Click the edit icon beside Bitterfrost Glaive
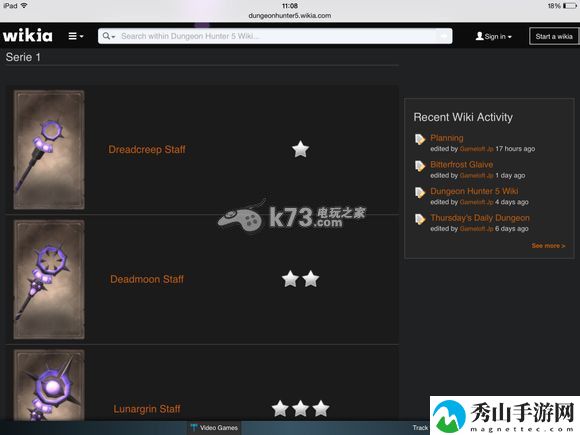 point(420,166)
